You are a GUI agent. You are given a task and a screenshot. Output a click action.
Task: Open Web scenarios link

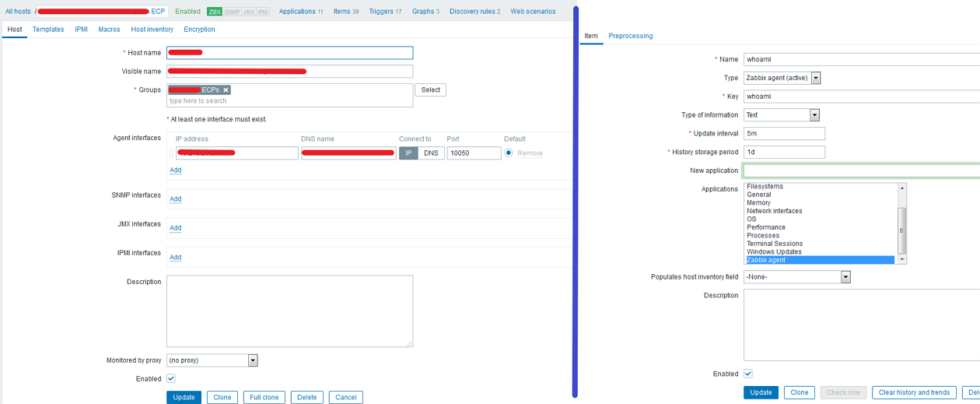(x=533, y=12)
